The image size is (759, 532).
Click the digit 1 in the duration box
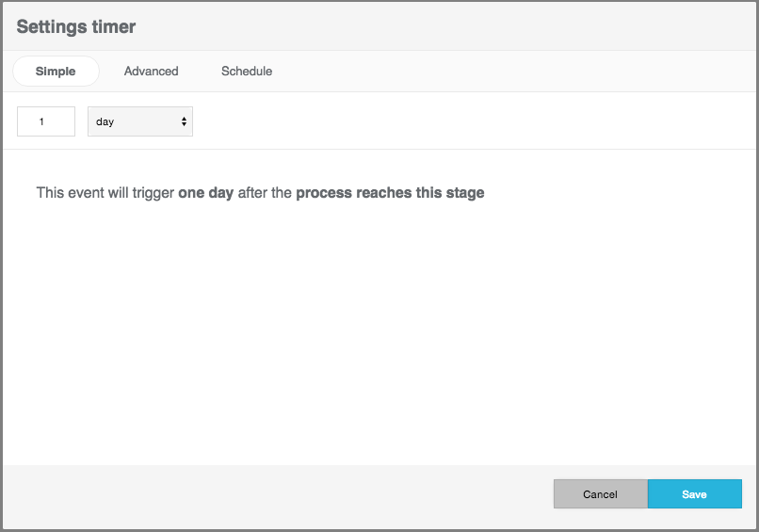(x=42, y=121)
